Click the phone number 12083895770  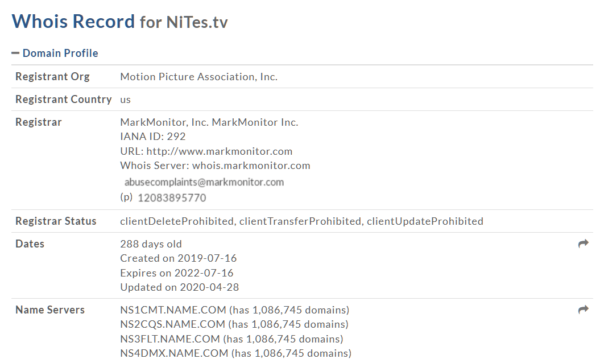172,198
